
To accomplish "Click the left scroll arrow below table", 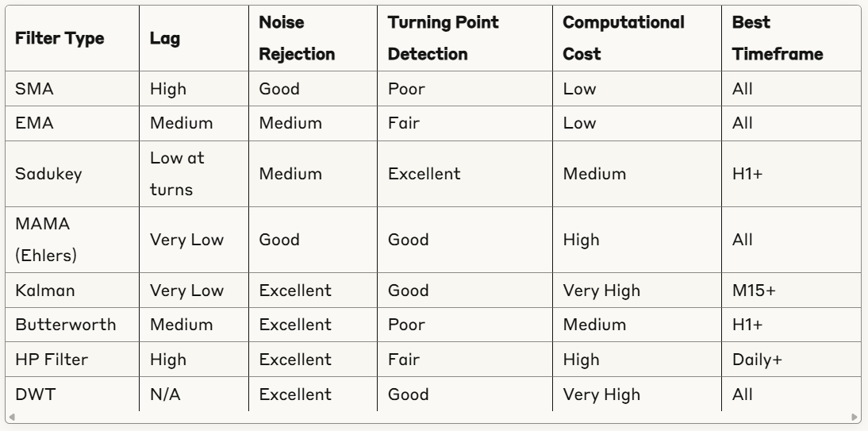I will click(x=10, y=416).
